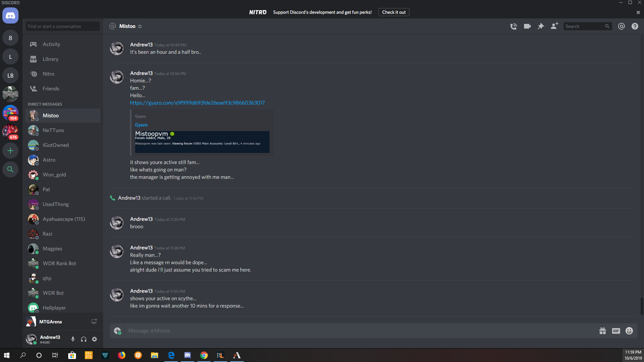This screenshot has height=362, width=644.
Task: Open the WDR Rank Bot conversation
Action: [63, 264]
